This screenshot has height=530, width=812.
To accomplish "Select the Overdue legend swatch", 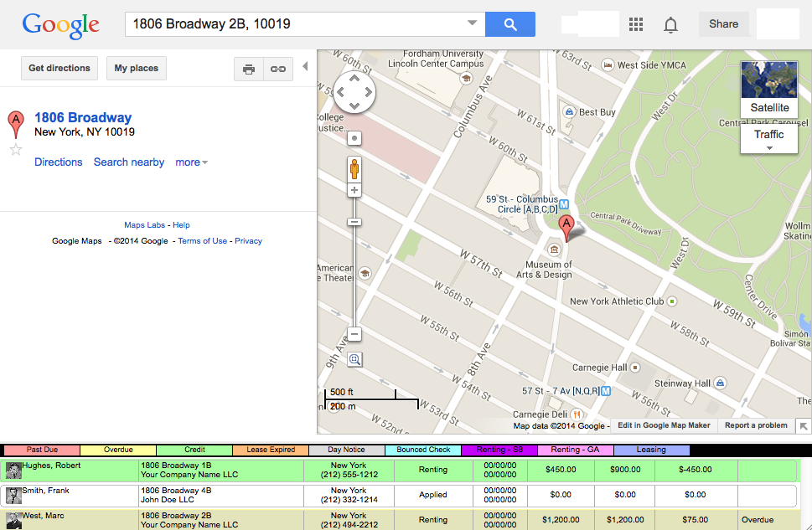I will 118,450.
